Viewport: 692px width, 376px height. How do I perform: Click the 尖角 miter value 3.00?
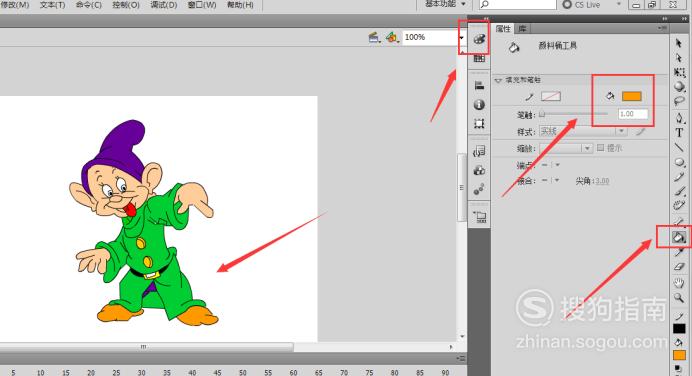(x=601, y=181)
